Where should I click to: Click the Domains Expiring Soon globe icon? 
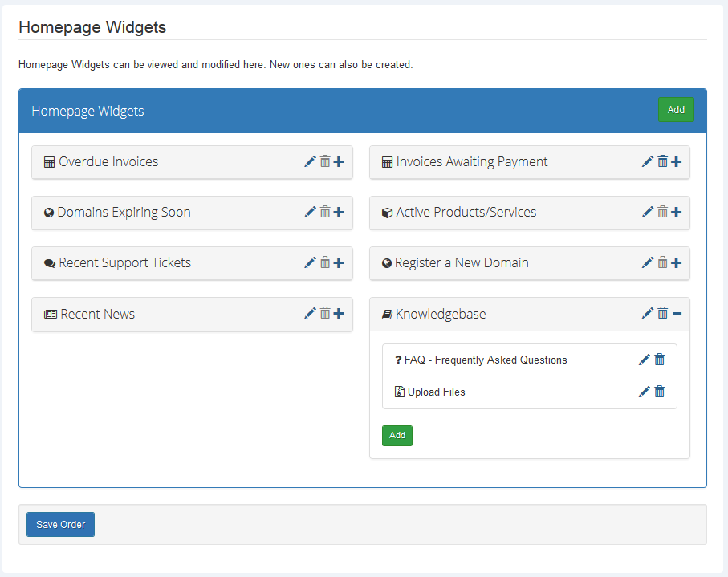pos(49,213)
